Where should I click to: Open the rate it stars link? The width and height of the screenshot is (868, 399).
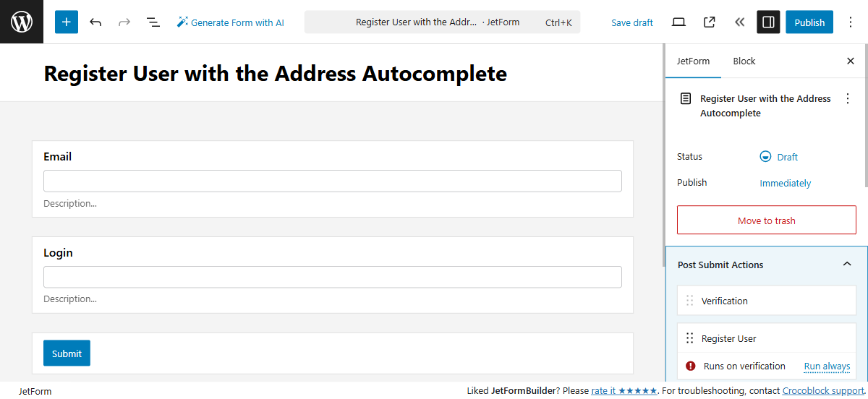tap(624, 391)
